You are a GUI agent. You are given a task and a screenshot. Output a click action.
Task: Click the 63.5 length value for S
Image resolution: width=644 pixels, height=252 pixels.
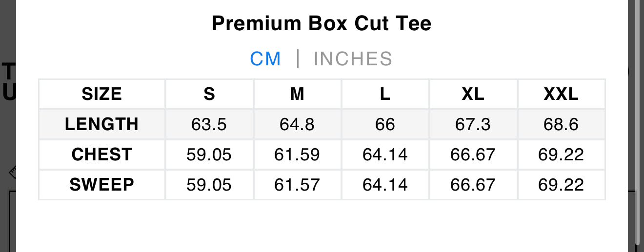click(209, 124)
